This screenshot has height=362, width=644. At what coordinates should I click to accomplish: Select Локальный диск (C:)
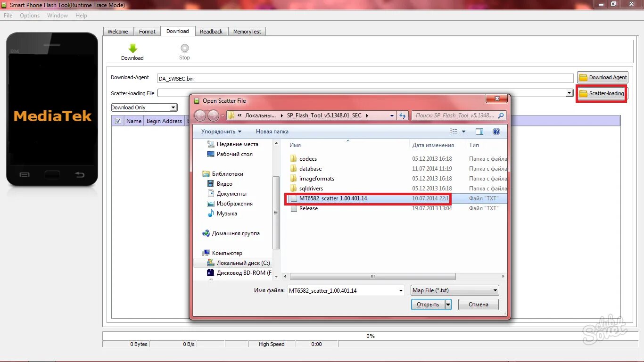[x=238, y=263]
